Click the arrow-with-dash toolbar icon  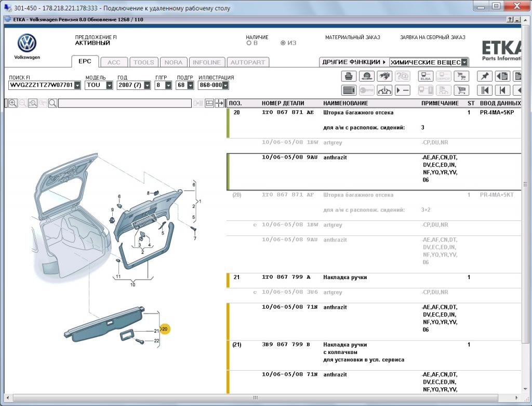pos(402,90)
